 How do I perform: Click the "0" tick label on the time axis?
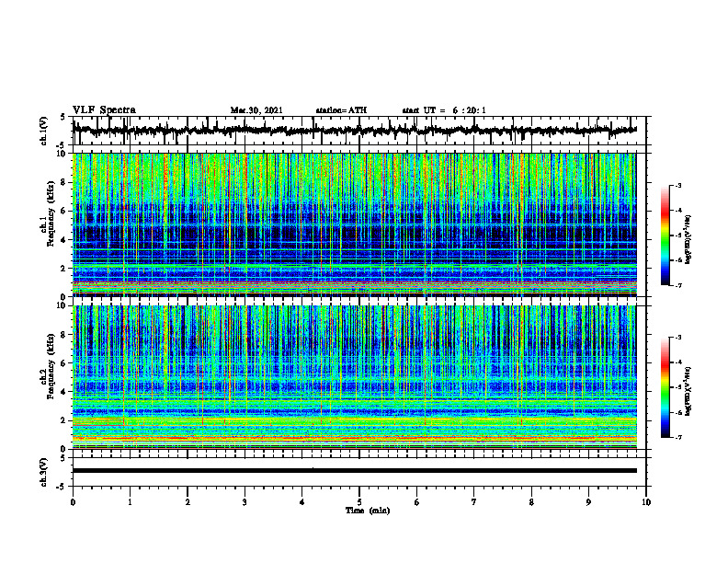pyautogui.click(x=73, y=502)
